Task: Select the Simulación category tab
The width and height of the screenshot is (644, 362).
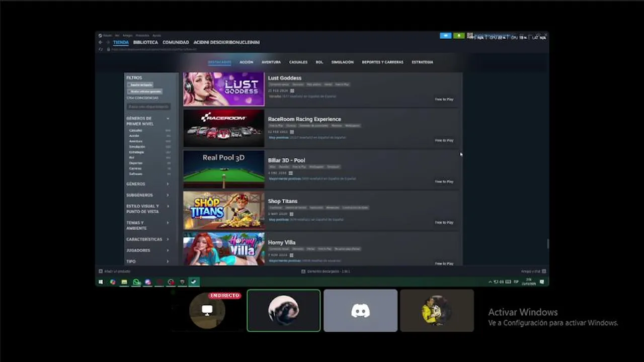Action: [343, 62]
